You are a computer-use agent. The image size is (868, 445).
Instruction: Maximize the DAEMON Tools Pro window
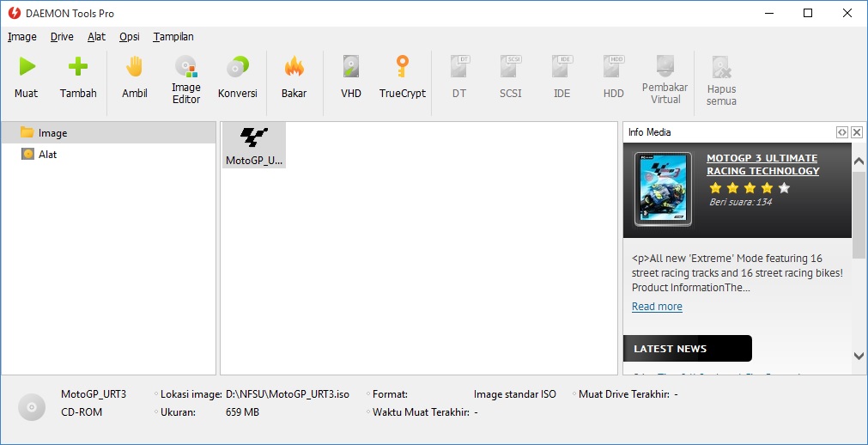pos(808,13)
